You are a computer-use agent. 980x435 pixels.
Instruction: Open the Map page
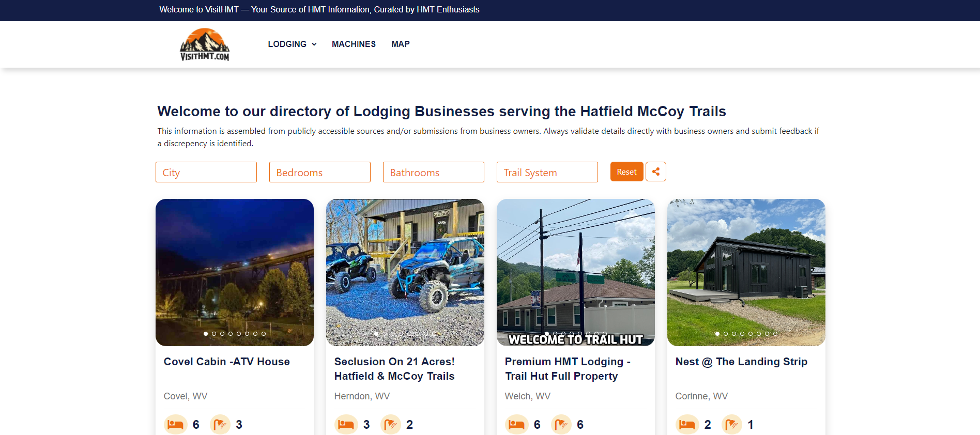400,44
